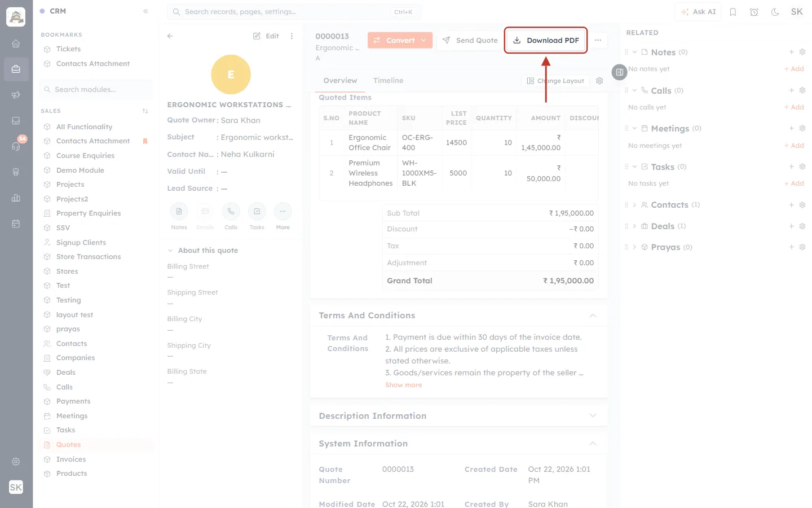Click the Download PDF button
Screen dimensions: 812x508
pos(546,40)
